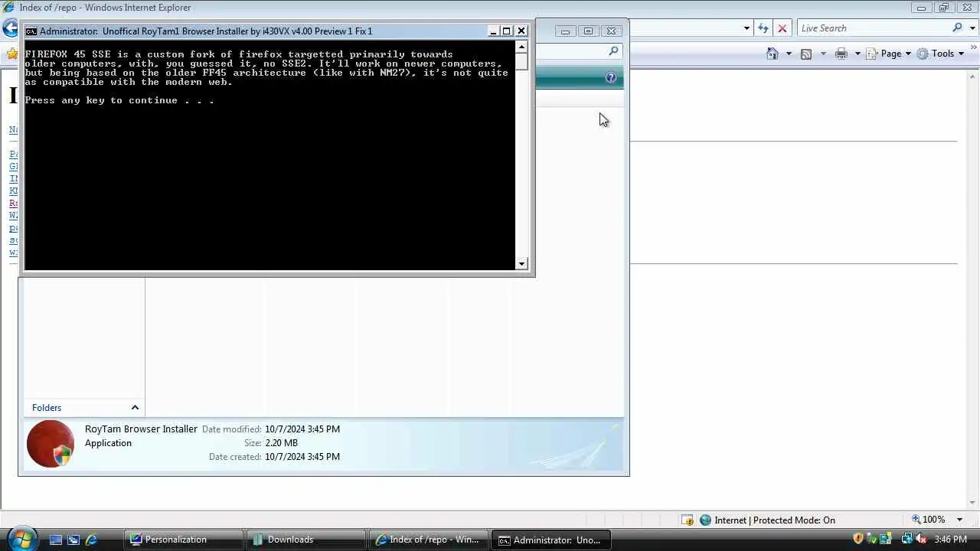Click the Size value 2.20 MB
980x551 pixels.
click(x=281, y=443)
